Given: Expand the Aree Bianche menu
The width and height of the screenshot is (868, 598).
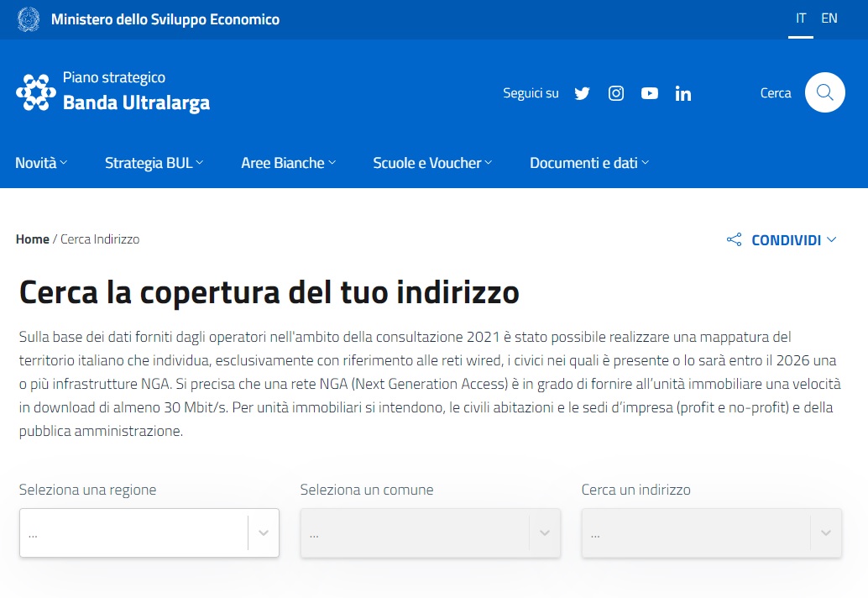Looking at the screenshot, I should pos(288,163).
